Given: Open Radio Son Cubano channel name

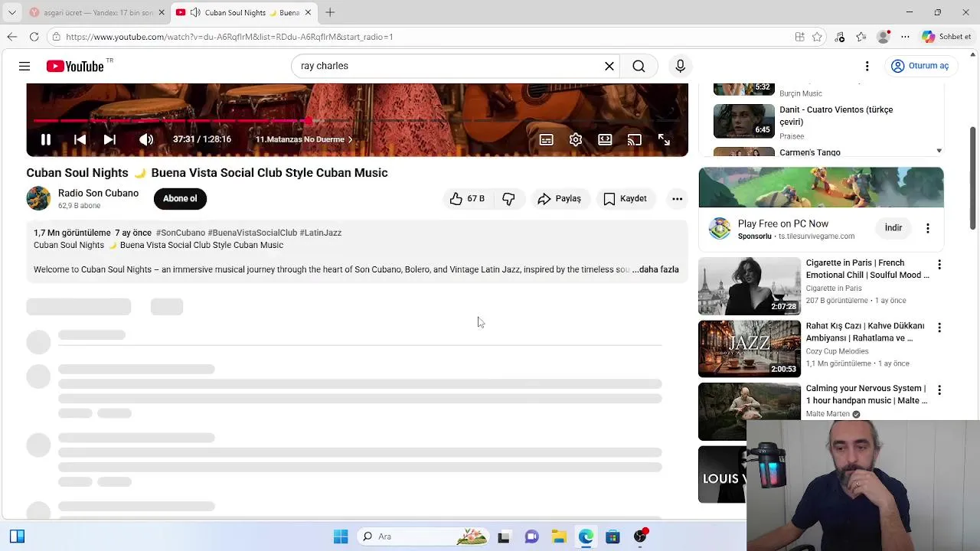Looking at the screenshot, I should click(x=98, y=193).
